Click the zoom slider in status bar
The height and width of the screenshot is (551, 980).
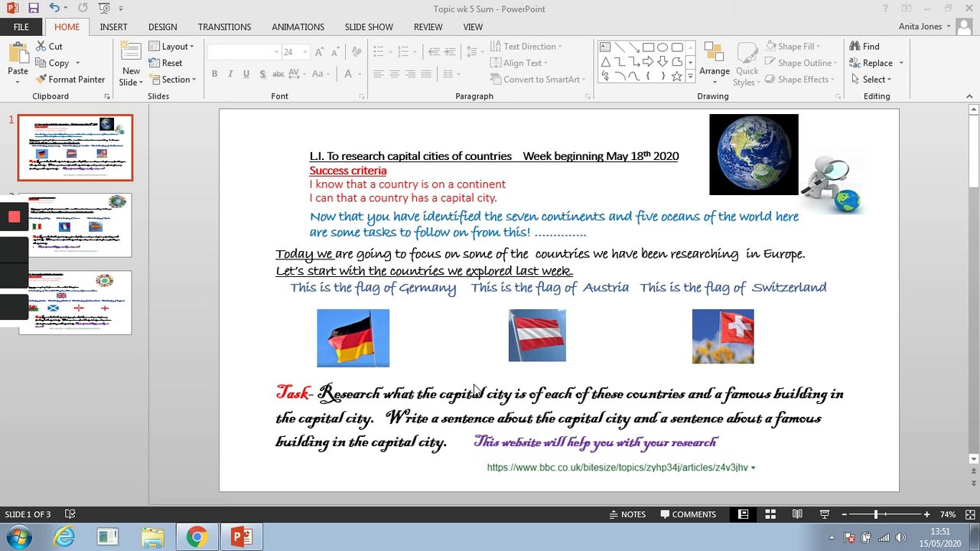[876, 514]
